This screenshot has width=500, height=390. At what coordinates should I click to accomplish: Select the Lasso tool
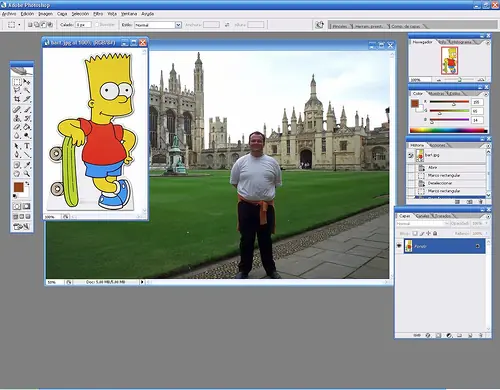pyautogui.click(x=17, y=90)
